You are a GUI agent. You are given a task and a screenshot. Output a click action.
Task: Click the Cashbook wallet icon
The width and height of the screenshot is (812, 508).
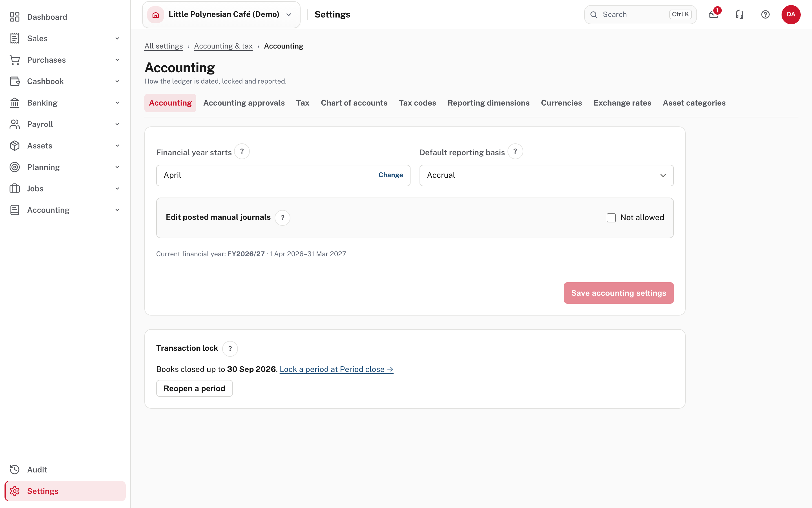(14, 81)
